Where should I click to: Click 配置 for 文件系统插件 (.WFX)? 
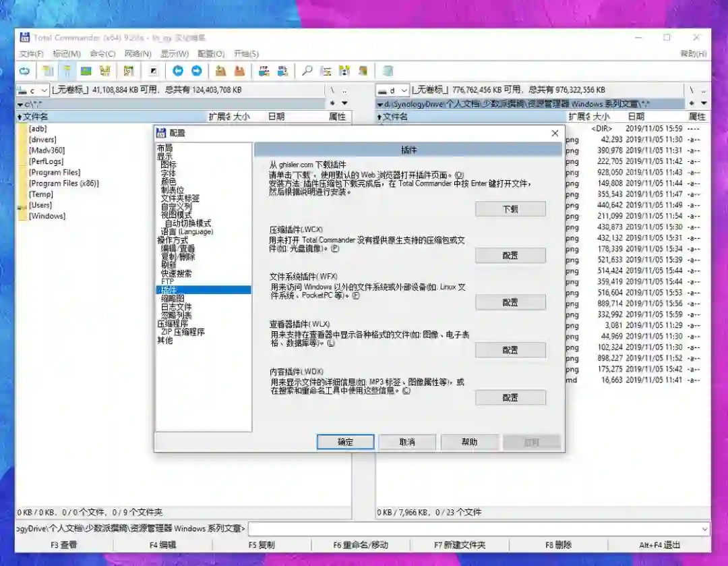pyautogui.click(x=510, y=302)
